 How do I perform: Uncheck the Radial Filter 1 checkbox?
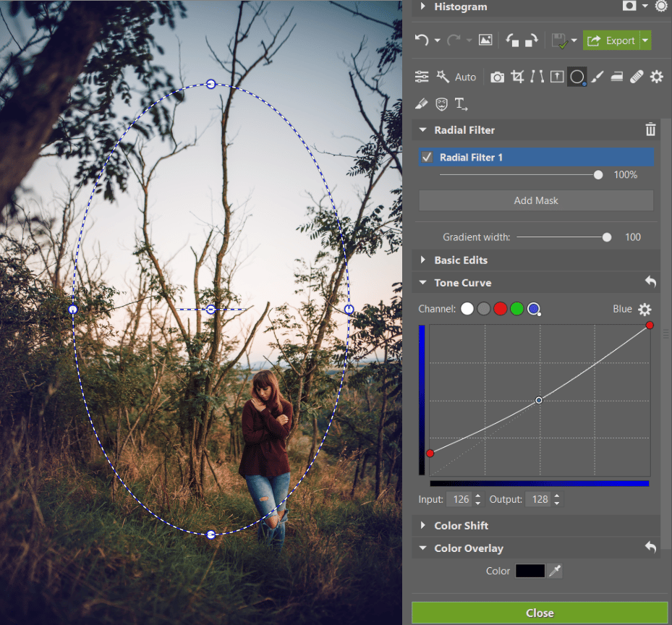(427, 157)
